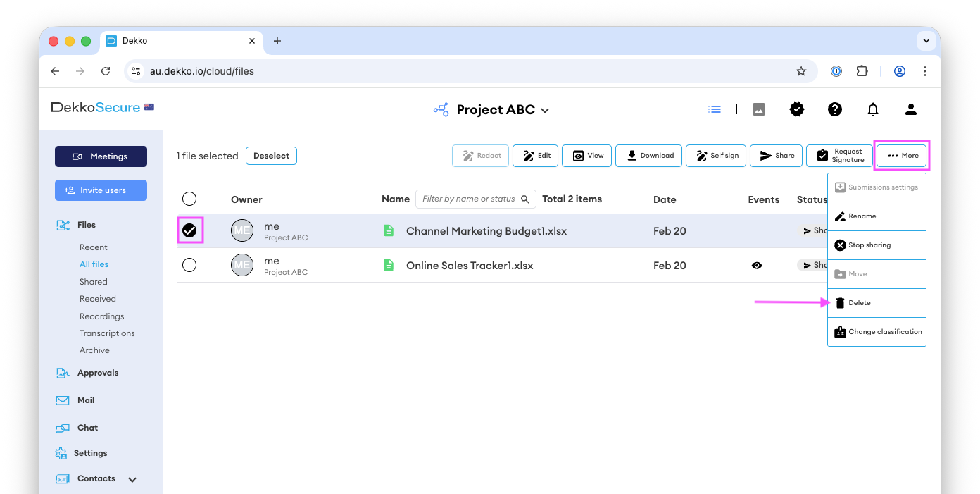Open the browser extensions puzzle icon
Viewport: 980px width, 494px height.
(x=862, y=71)
